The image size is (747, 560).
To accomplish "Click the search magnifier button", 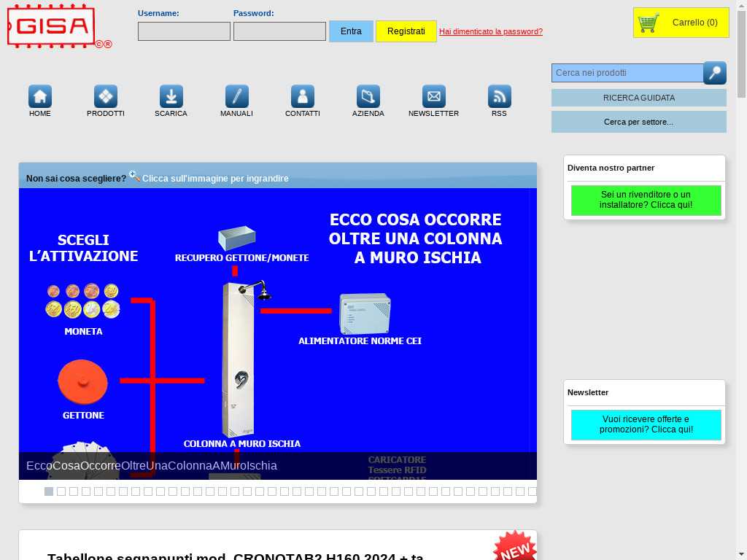I will point(715,73).
